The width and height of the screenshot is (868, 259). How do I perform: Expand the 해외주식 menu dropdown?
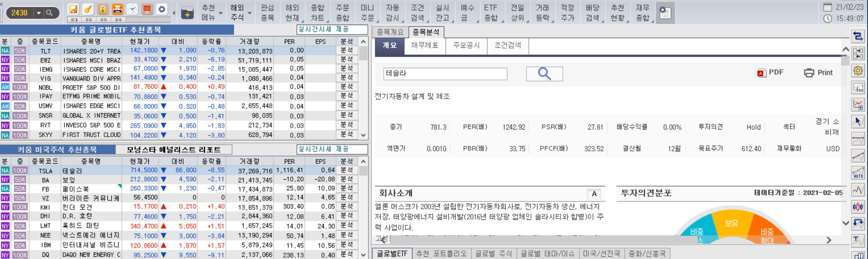(x=250, y=13)
